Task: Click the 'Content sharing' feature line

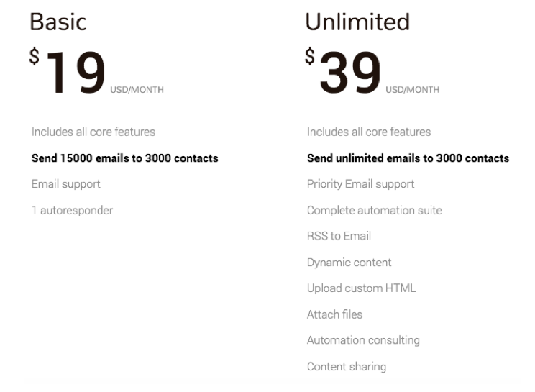Action: (347, 367)
